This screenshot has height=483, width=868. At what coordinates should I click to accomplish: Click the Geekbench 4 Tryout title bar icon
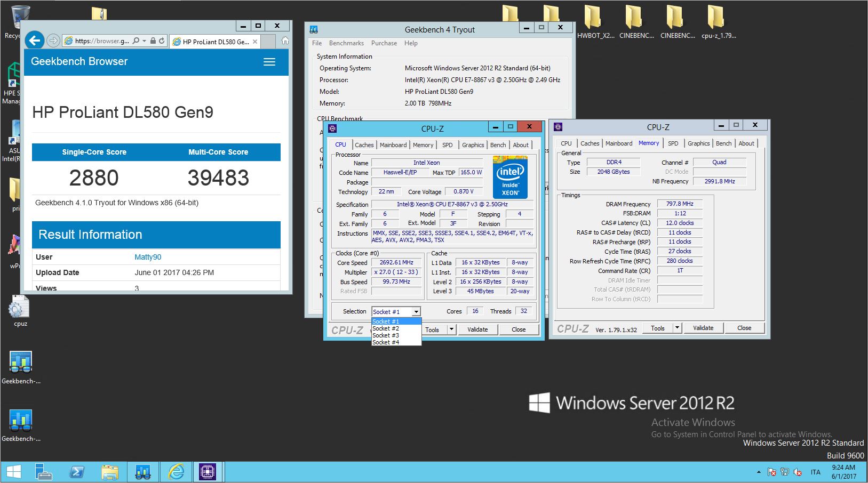pyautogui.click(x=314, y=29)
